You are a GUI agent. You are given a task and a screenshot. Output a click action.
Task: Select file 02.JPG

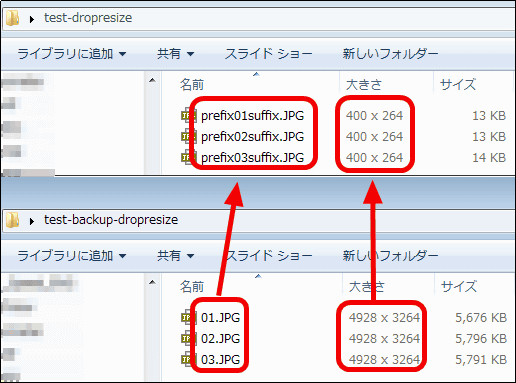[x=220, y=339]
